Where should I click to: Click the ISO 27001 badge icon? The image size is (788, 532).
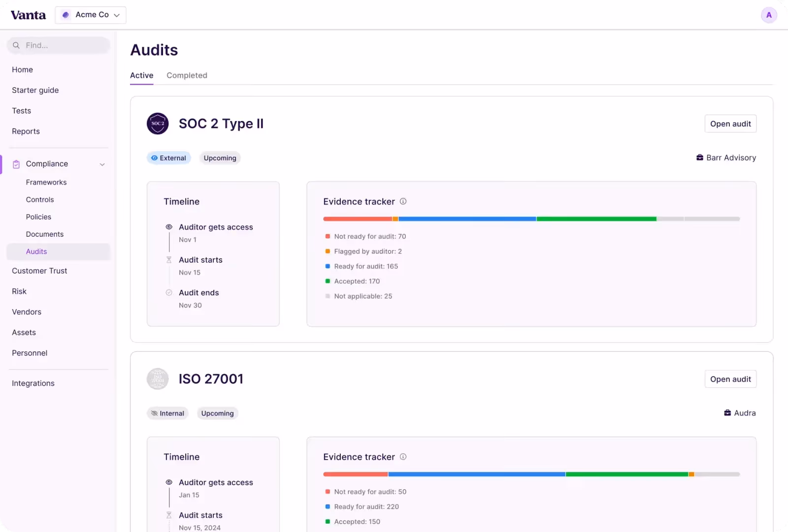tap(158, 379)
